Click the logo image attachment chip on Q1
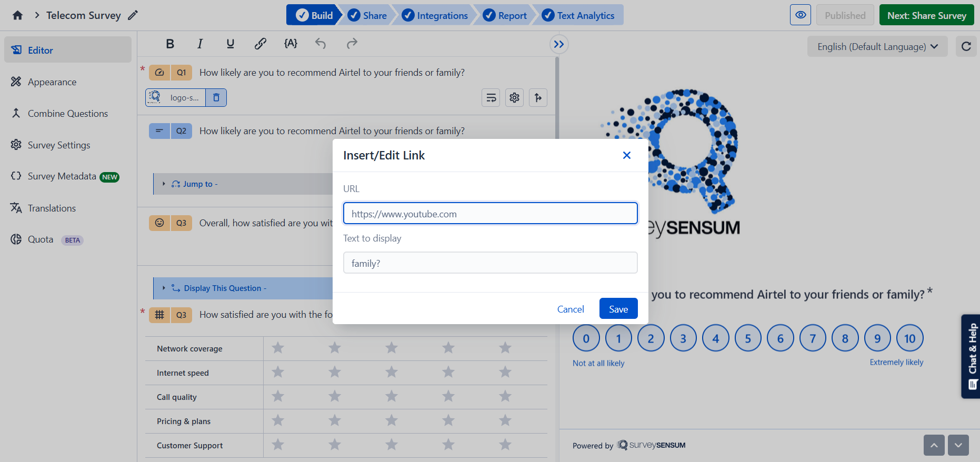Viewport: 980px width, 462px height. (x=176, y=97)
